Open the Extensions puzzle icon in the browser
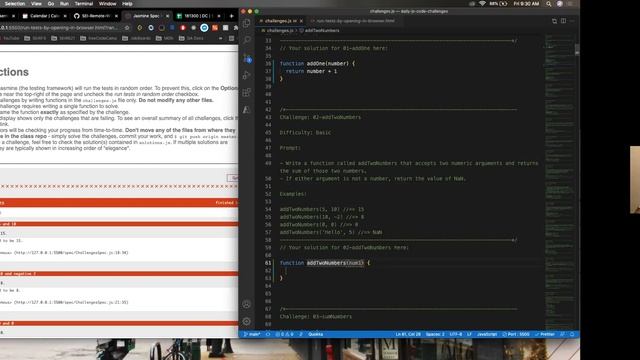 coord(236,28)
